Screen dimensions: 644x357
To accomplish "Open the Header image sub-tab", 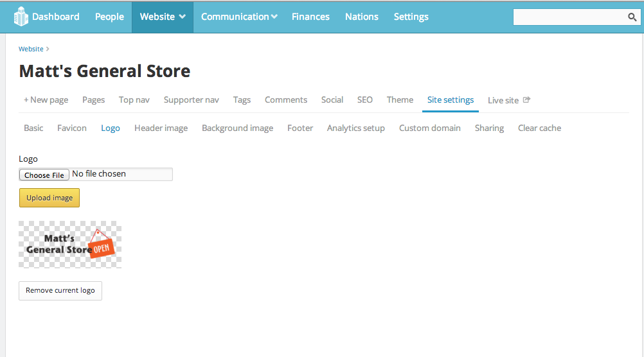I will [161, 128].
